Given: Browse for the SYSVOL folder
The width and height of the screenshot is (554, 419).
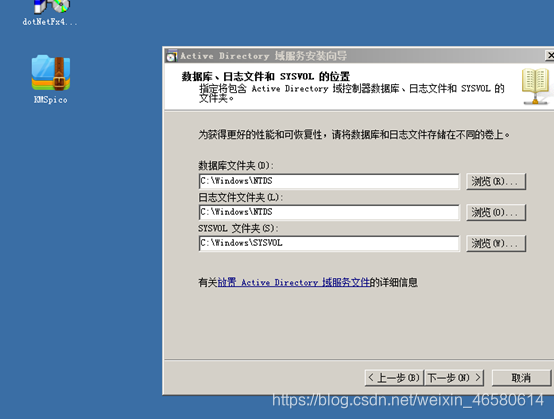Looking at the screenshot, I should point(496,243).
